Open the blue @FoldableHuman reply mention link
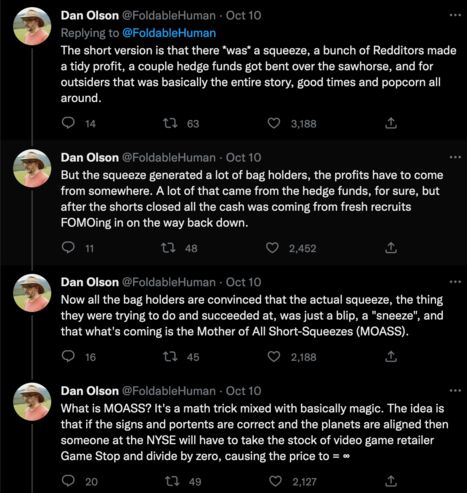The width and height of the screenshot is (467, 493). [x=169, y=33]
